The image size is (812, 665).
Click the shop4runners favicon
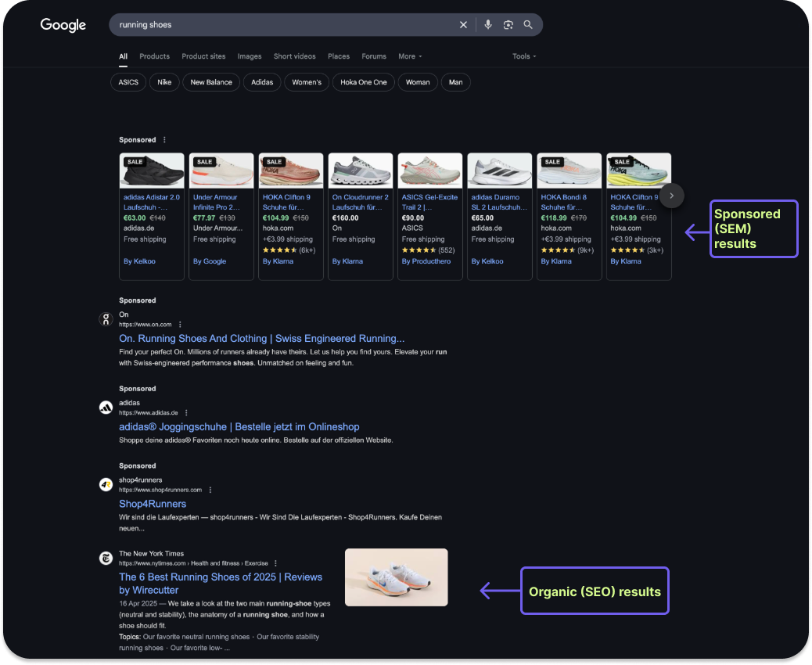pyautogui.click(x=106, y=485)
